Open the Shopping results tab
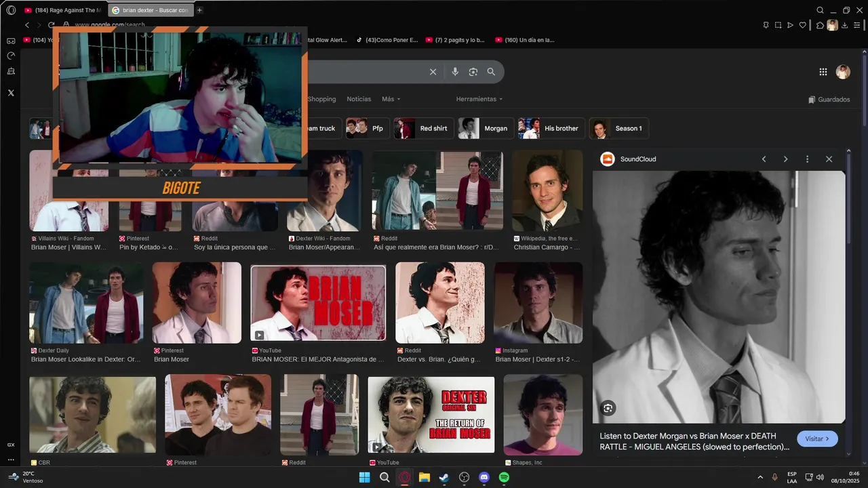868x488 pixels. click(321, 99)
